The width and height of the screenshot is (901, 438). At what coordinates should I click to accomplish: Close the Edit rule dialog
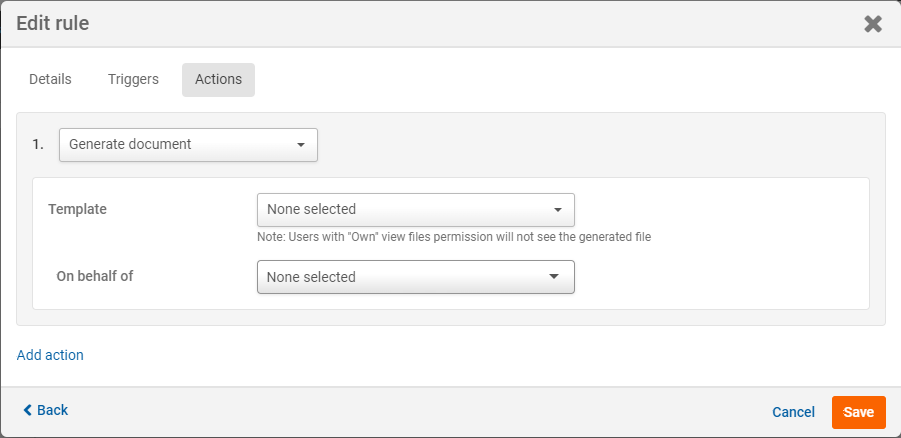(873, 24)
